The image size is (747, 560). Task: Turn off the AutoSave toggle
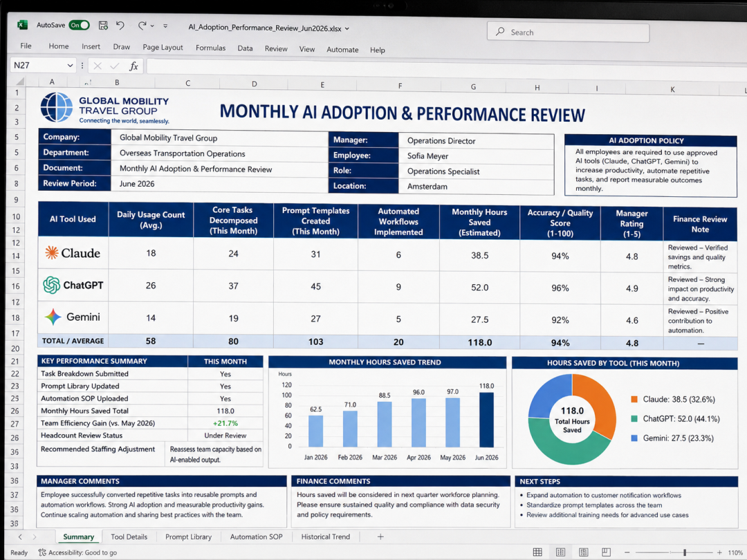pyautogui.click(x=79, y=26)
